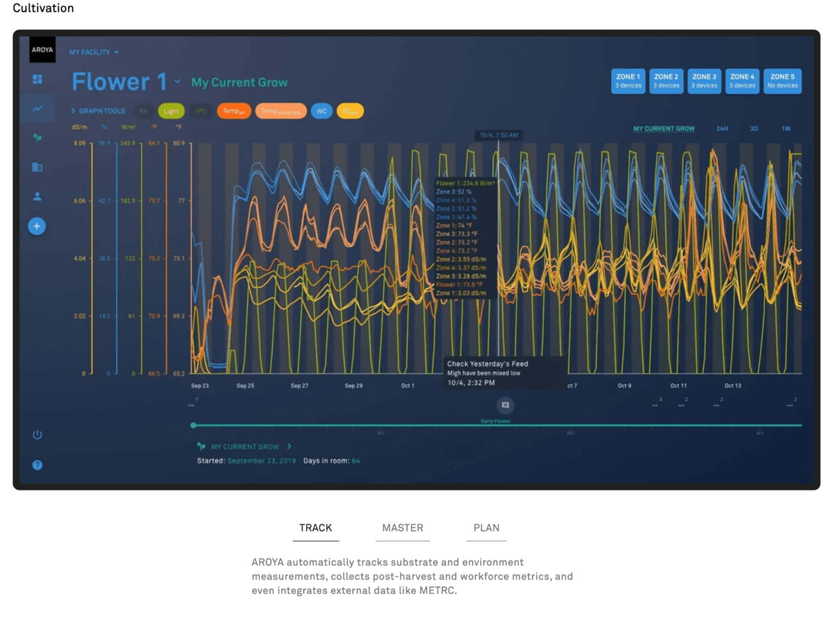Viewport: 840px width, 620px height.
Task: Click the power icon in sidebar
Action: pyautogui.click(x=37, y=435)
